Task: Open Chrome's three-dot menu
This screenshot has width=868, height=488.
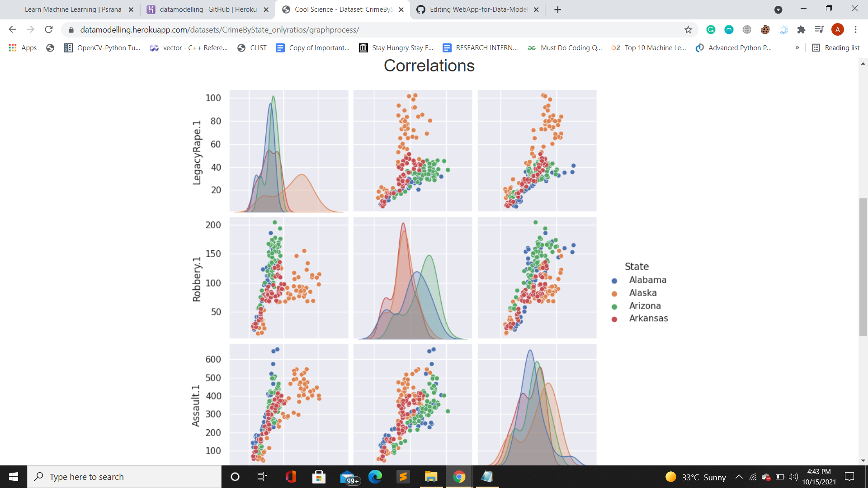Action: point(855,29)
